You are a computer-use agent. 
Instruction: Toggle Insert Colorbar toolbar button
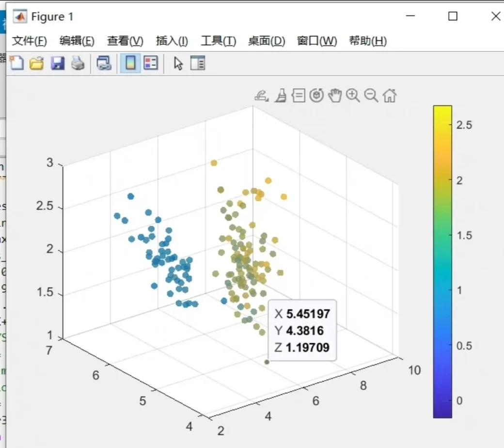(x=130, y=63)
